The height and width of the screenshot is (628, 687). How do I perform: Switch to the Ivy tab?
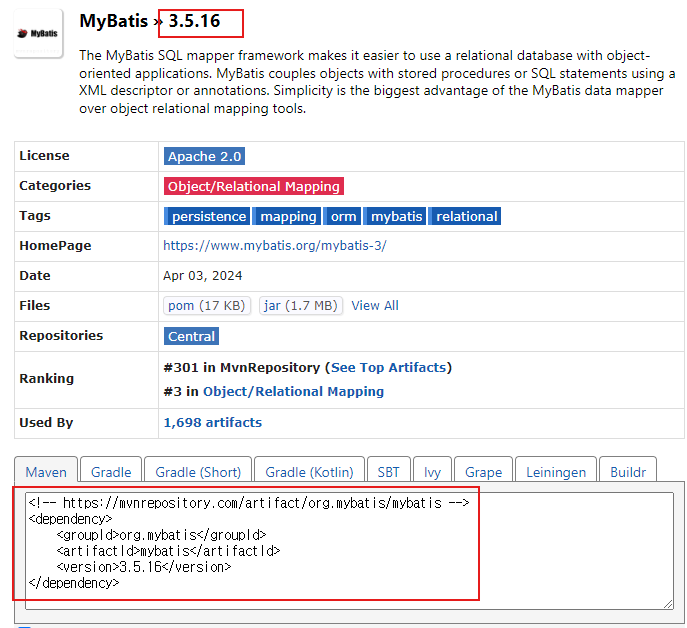[432, 472]
